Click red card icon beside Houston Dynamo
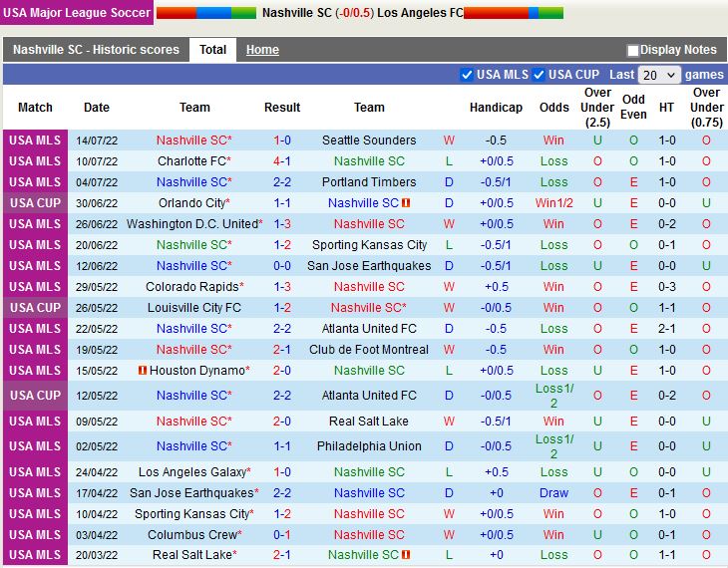728x568 pixels. click(143, 371)
